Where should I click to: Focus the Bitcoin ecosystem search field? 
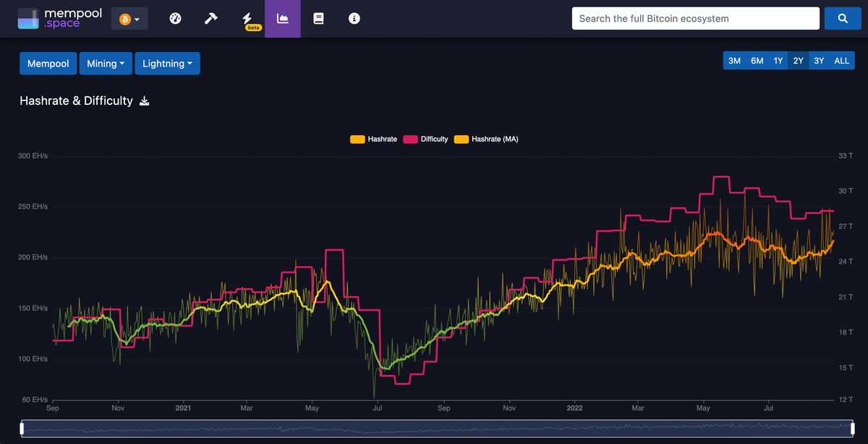coord(695,19)
